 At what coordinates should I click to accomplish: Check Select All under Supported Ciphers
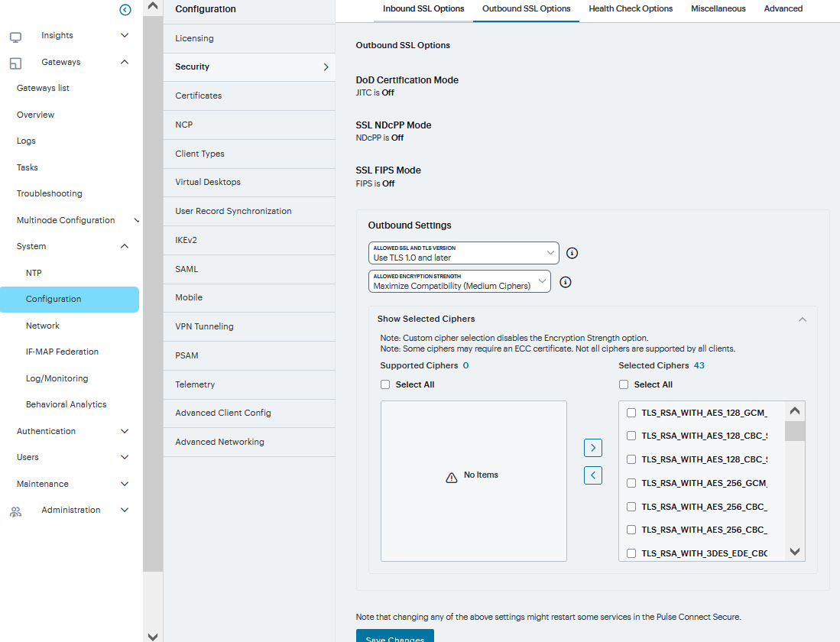click(386, 385)
